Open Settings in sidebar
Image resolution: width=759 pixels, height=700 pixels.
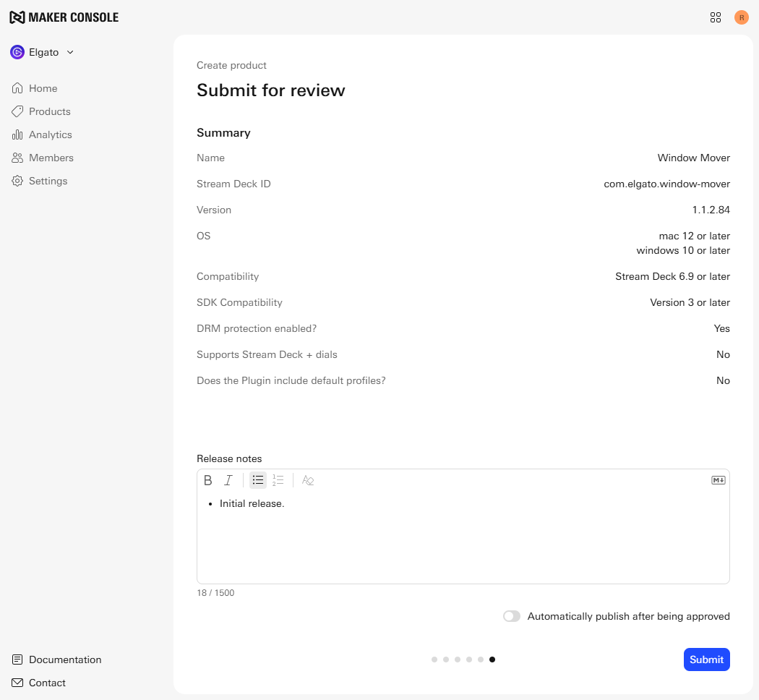click(48, 181)
